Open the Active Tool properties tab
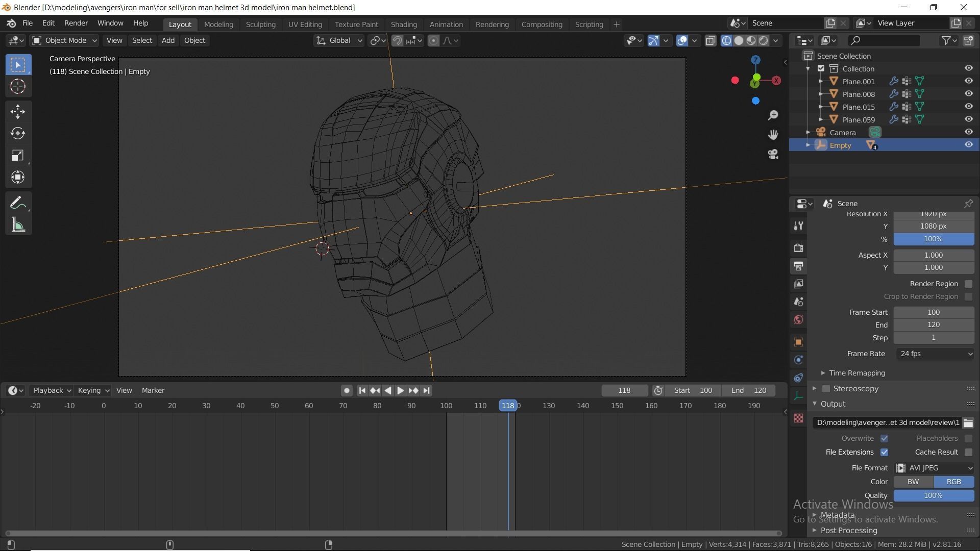The image size is (980, 551). (x=799, y=226)
